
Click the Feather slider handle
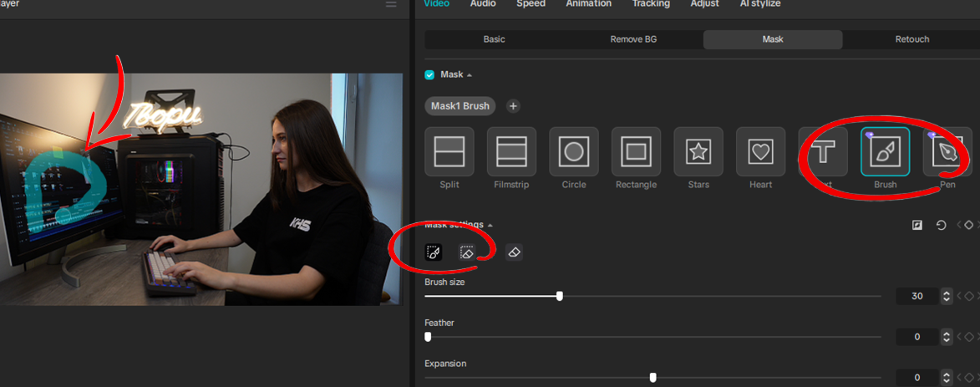[428, 337]
